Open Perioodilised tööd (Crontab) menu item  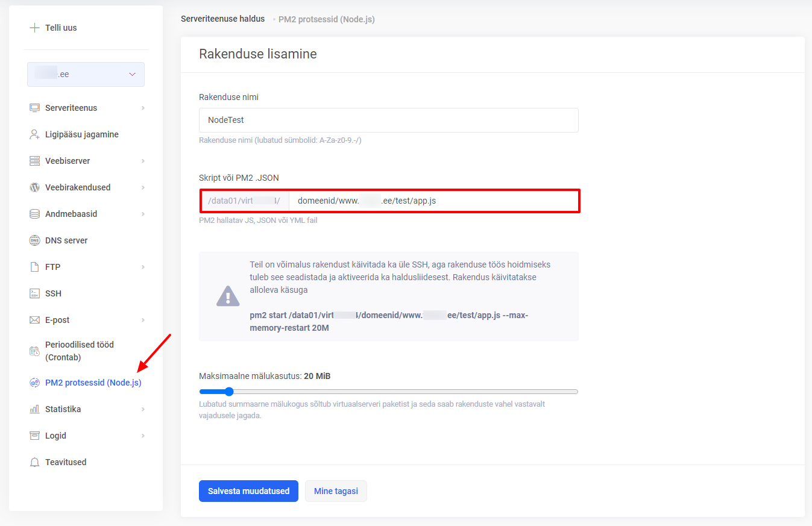coord(79,351)
